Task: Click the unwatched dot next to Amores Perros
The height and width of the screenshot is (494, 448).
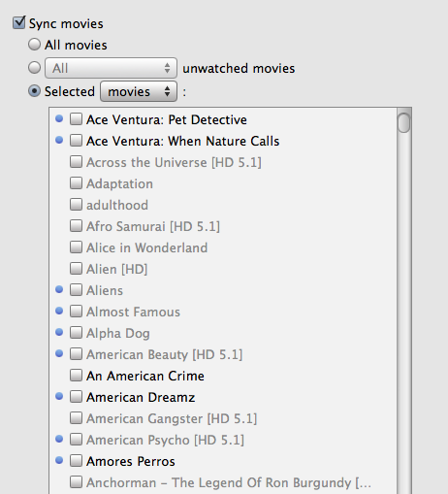Action: [x=59, y=460]
